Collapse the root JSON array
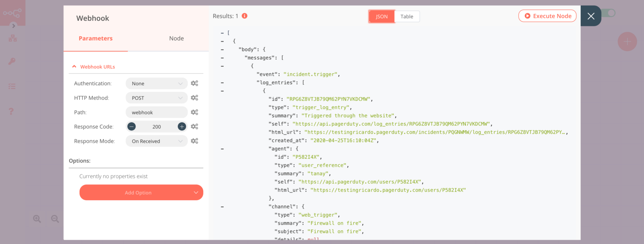The image size is (644, 244). (222, 33)
